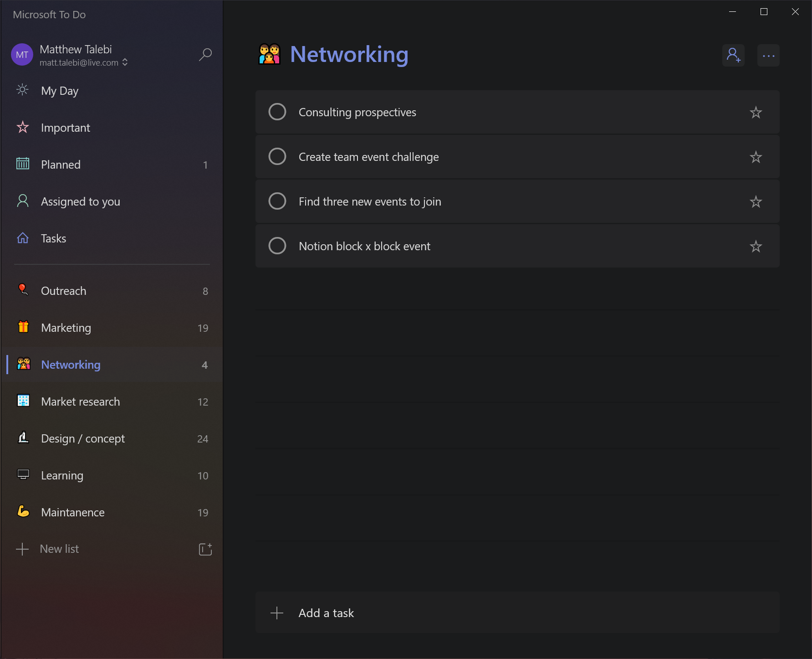Expand the account switcher chevron

click(x=124, y=62)
